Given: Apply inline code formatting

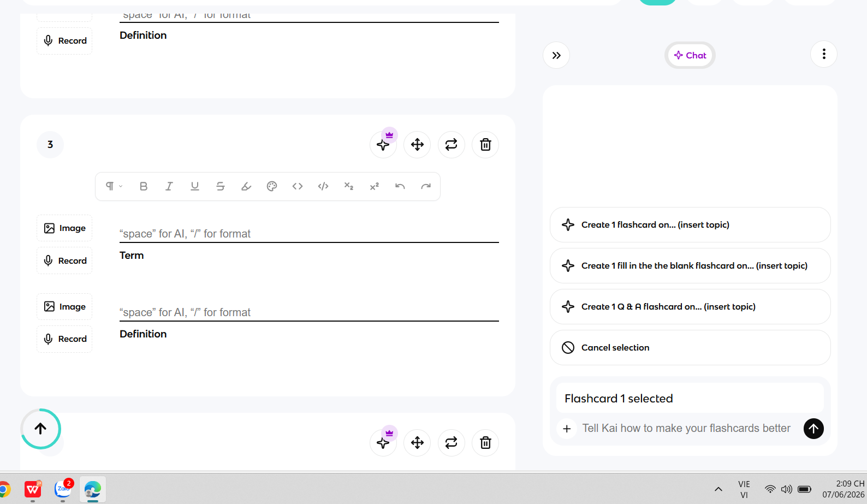Looking at the screenshot, I should point(298,186).
